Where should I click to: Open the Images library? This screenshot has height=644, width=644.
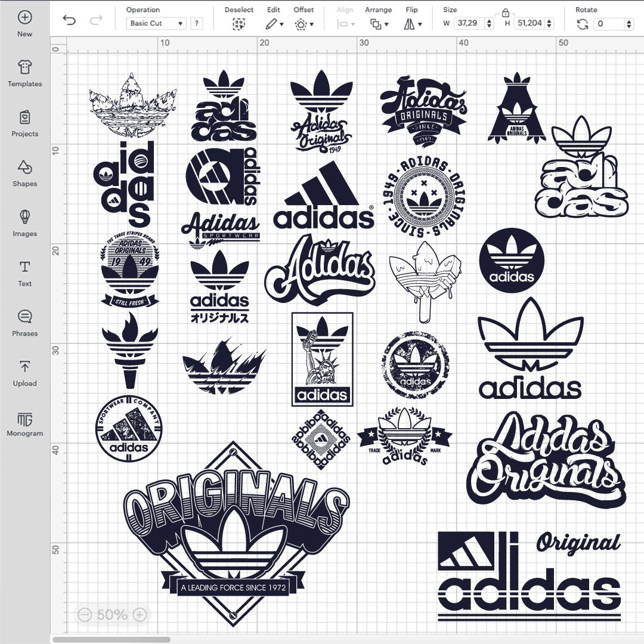click(x=24, y=224)
